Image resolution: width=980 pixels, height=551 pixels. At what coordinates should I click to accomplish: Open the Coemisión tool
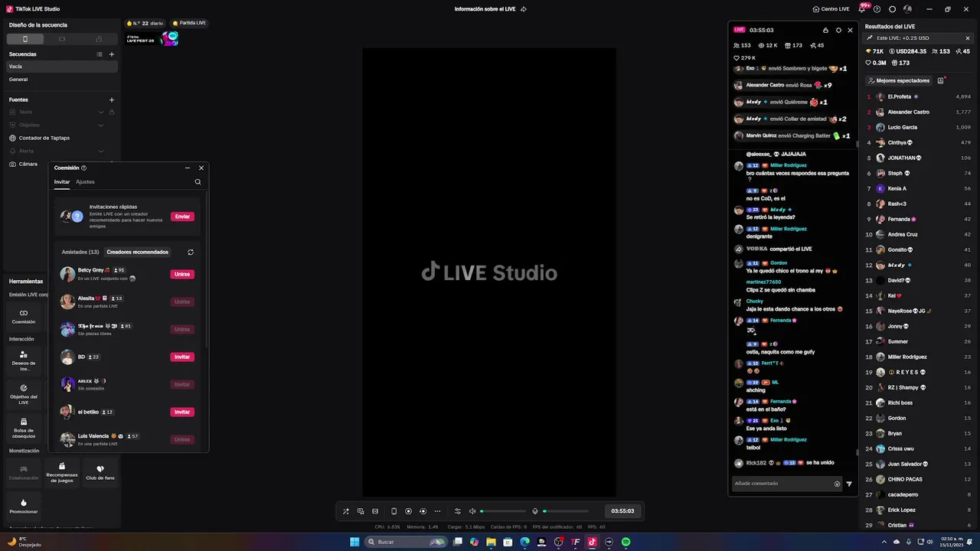point(24,317)
